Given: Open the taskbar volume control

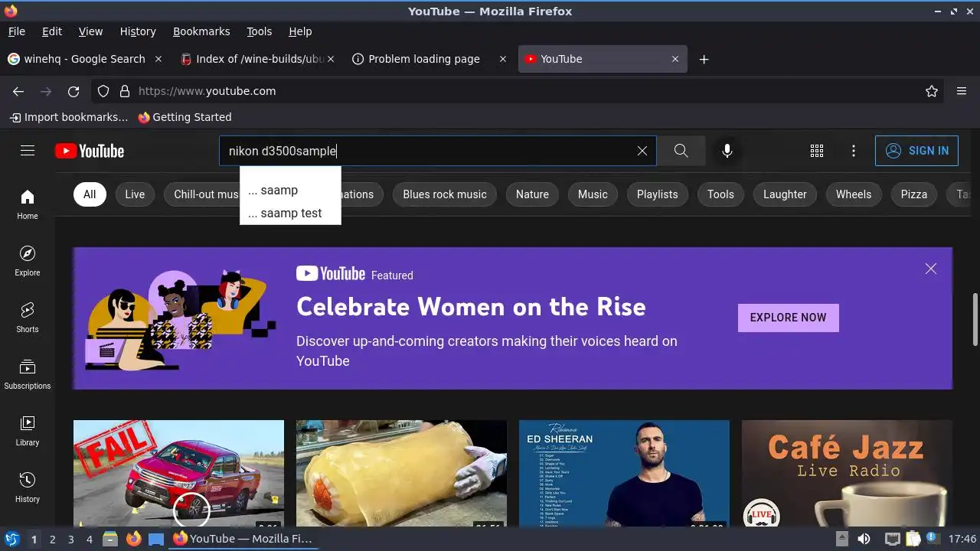Looking at the screenshot, I should (864, 539).
